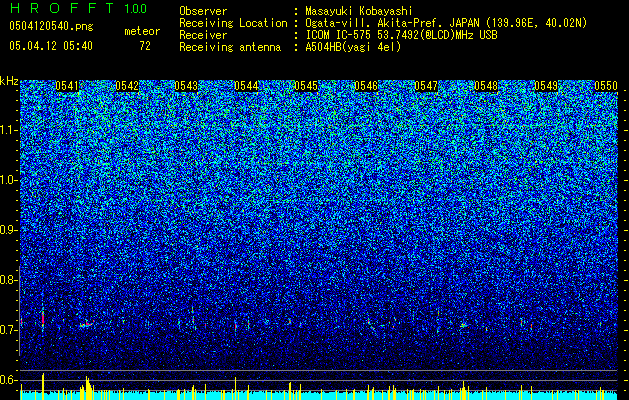This screenshot has width=629, height=400.
Task: Click the 0.6 frequency axis label
Action: point(8,380)
